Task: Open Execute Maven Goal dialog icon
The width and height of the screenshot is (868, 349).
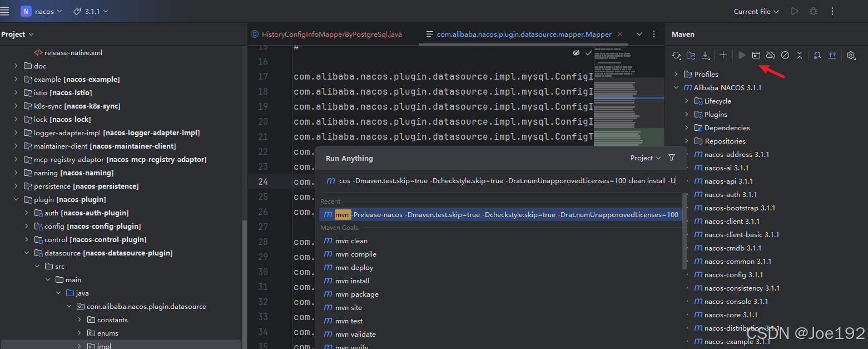Action: [x=756, y=55]
